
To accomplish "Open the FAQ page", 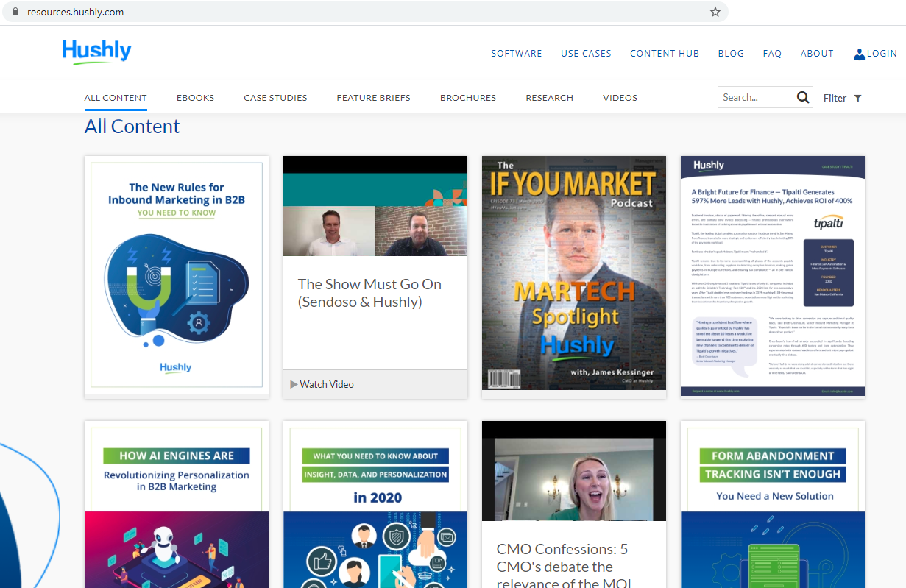I will coord(772,54).
